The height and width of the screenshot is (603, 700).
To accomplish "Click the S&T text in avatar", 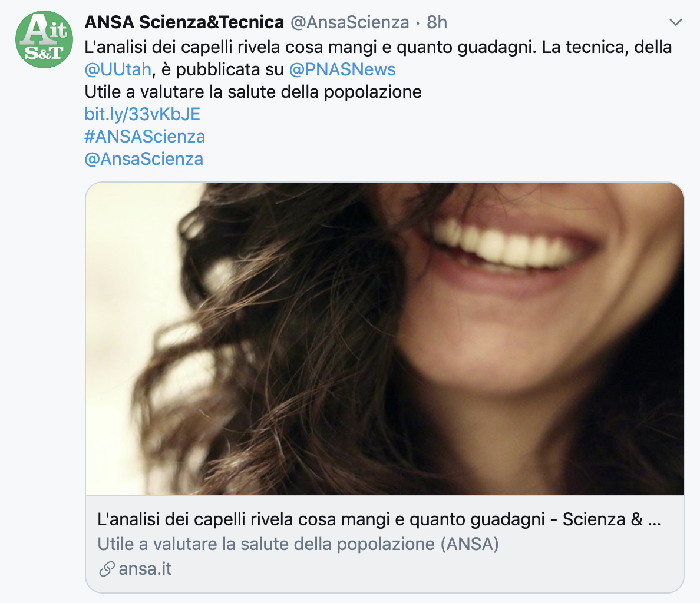I will tap(44, 53).
